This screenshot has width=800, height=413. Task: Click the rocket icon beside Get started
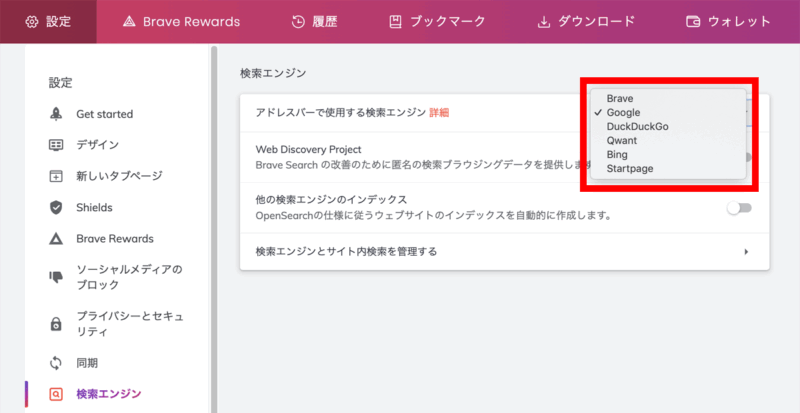[x=57, y=114]
